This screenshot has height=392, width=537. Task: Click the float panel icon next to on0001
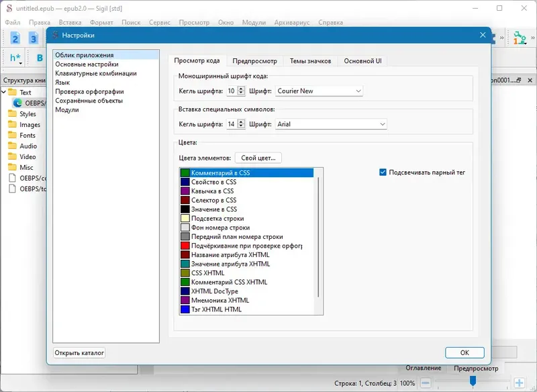(519, 80)
